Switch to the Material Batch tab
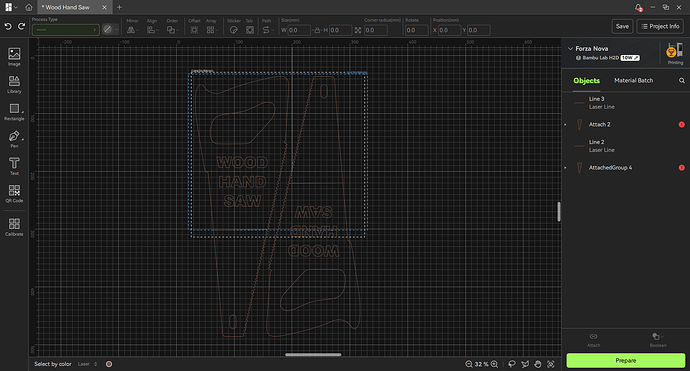Viewport: 690px width, 371px height. point(634,81)
